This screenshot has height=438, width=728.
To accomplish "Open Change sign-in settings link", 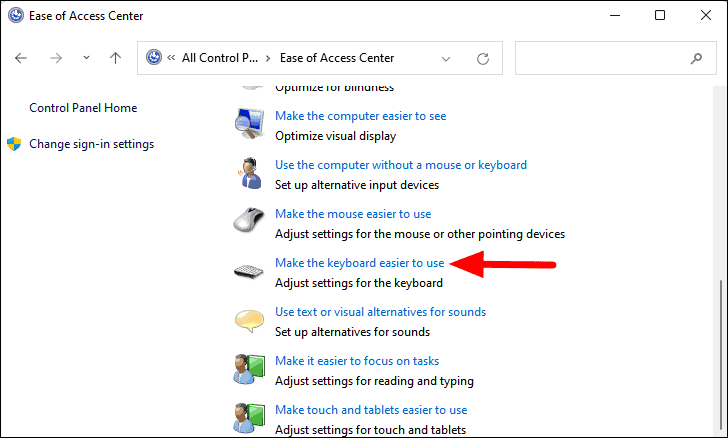I will coord(91,144).
